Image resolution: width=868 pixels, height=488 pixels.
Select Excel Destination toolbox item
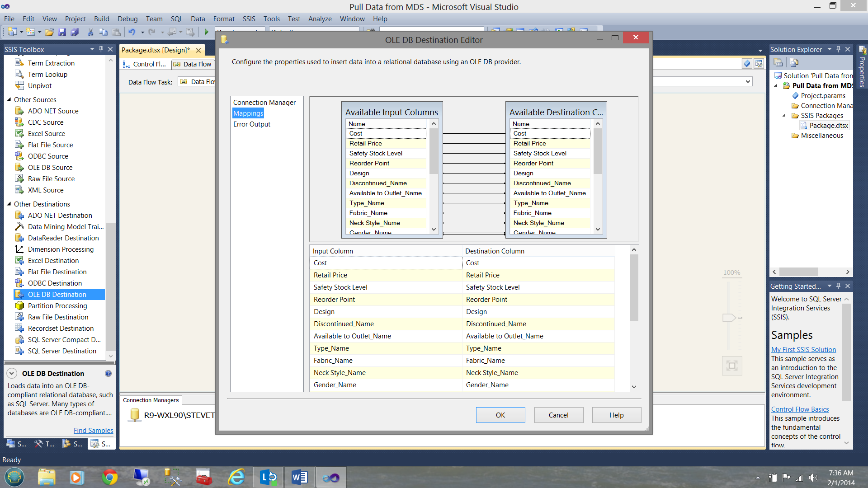click(53, 260)
